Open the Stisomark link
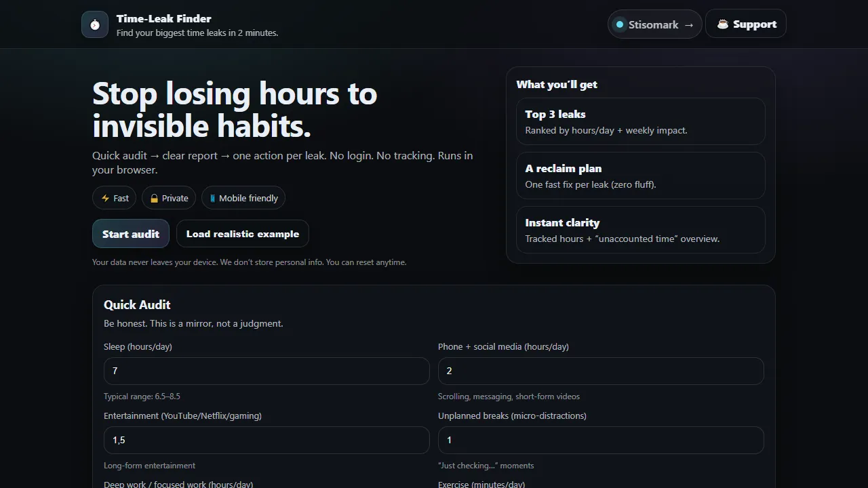The width and height of the screenshot is (868, 488). (654, 24)
